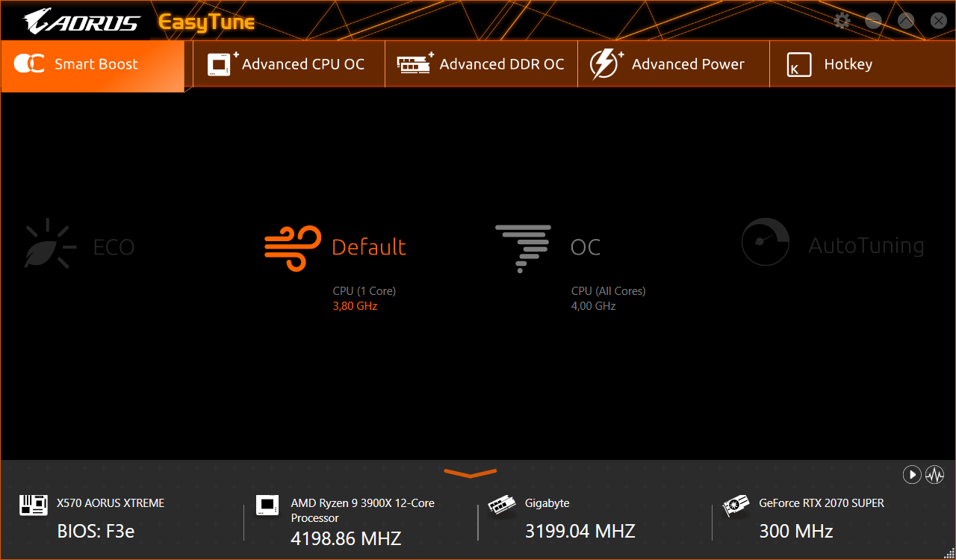Viewport: 956px width, 560px height.
Task: Click the motherboard icon beside X570 AORUS XTREME
Action: pos(34,505)
